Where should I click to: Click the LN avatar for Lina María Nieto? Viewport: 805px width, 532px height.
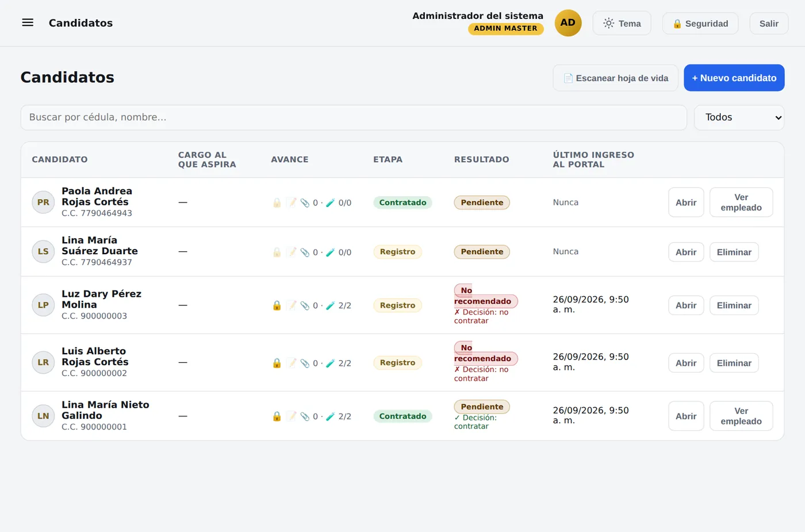point(43,416)
